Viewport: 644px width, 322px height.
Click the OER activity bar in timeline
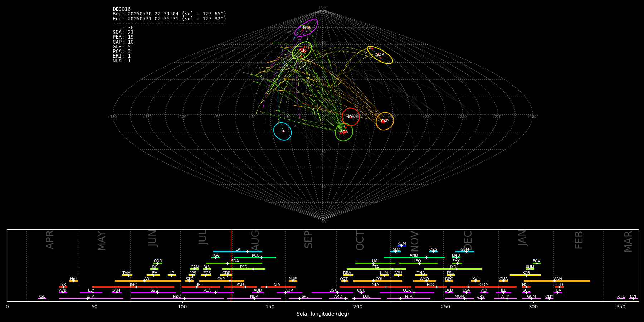[407, 293]
